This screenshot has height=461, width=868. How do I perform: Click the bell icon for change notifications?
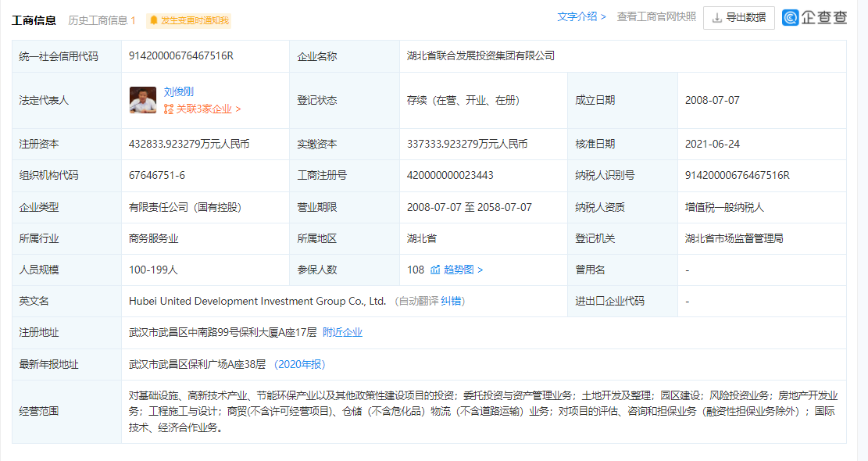[153, 20]
